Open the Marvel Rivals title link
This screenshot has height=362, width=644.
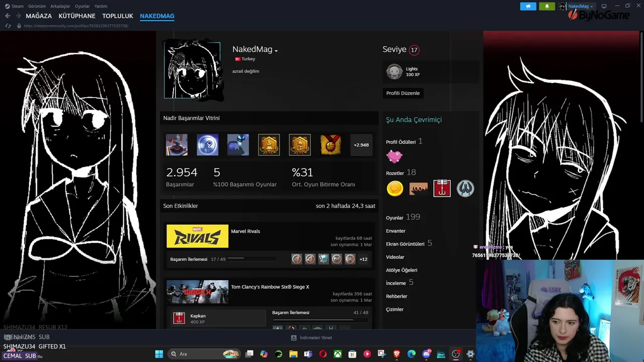[x=246, y=231]
